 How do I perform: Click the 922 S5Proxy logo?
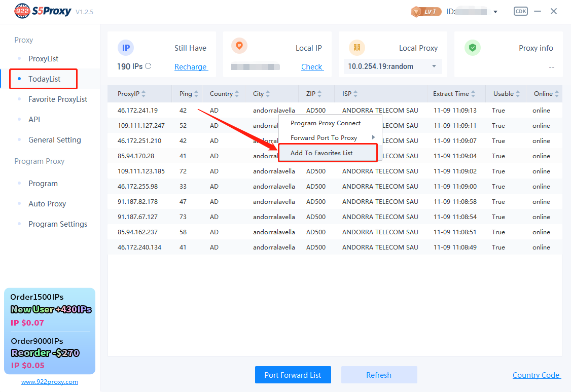(43, 11)
